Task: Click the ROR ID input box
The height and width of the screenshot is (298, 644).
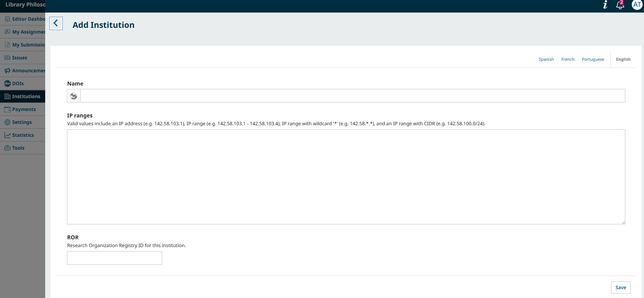Action: click(x=115, y=258)
